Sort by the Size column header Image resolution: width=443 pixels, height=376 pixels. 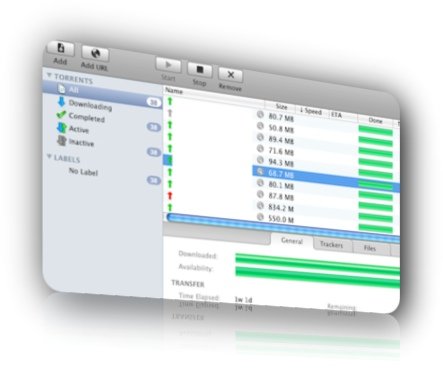point(281,107)
